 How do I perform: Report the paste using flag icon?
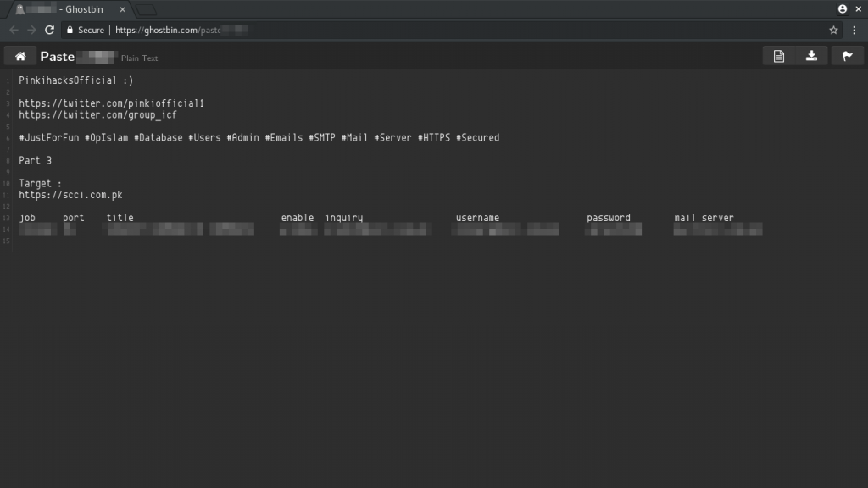847,56
